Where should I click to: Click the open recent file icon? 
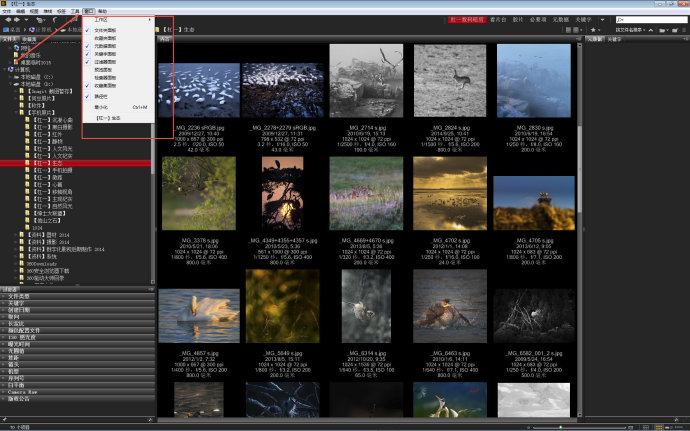(662, 30)
